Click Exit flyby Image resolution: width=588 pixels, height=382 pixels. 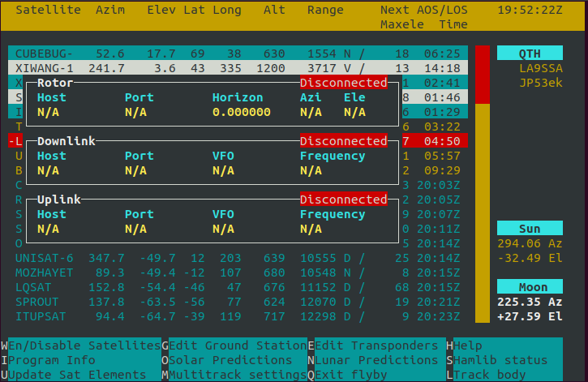pos(350,375)
